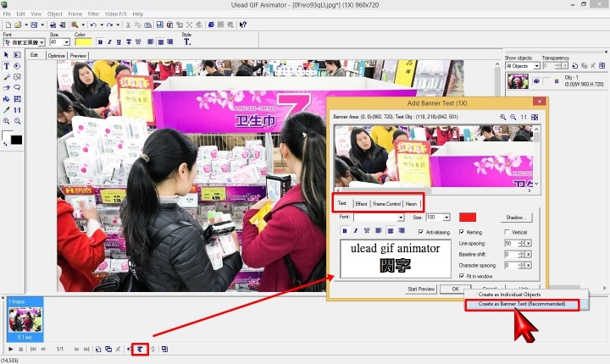Click the OK button in banner dialog

pyautogui.click(x=455, y=289)
